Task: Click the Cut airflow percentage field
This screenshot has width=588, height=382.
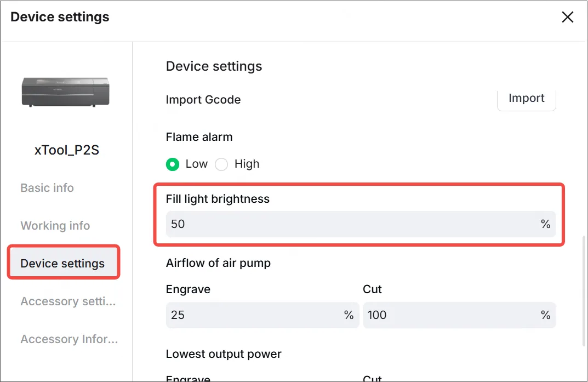Action: [x=459, y=315]
